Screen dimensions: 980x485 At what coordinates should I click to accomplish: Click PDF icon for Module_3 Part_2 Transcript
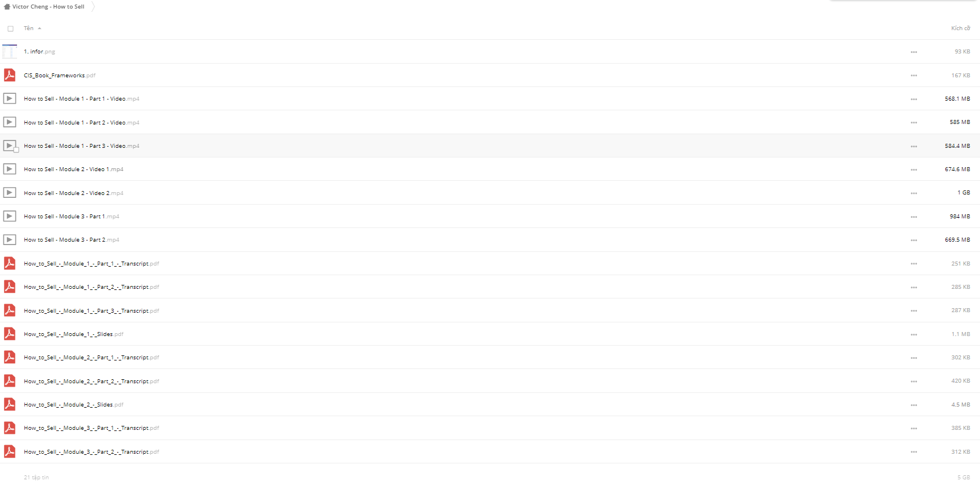pyautogui.click(x=10, y=451)
